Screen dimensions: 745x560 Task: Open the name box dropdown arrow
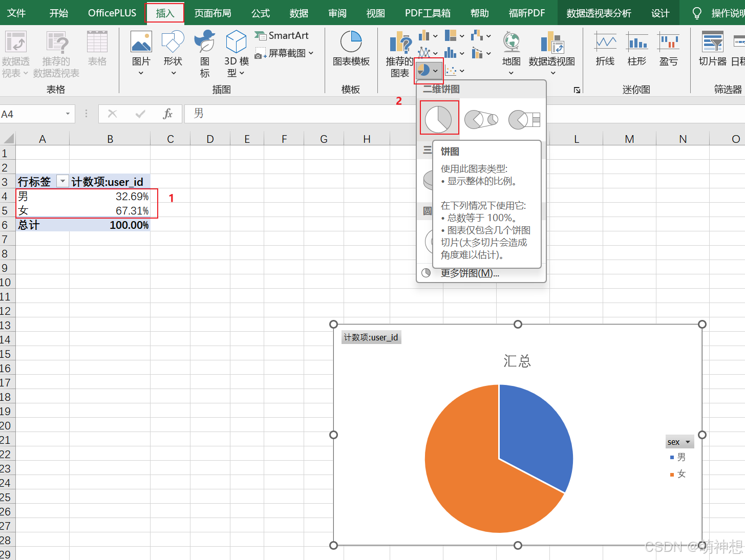pyautogui.click(x=68, y=114)
